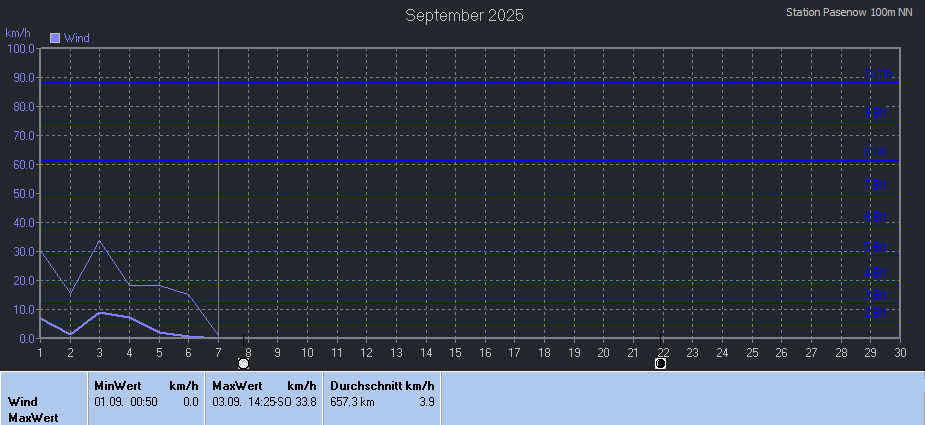Screen dimensions: 925x425
Task: Select the 40.0 y-axis value
Action: click(x=23, y=223)
